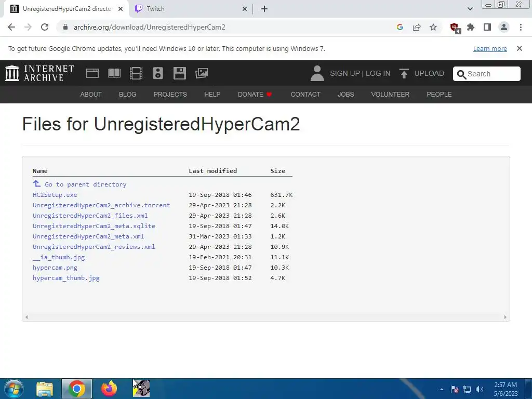Open Internet Archive Software floppy icon
This screenshot has height=399, width=532.
pos(179,73)
